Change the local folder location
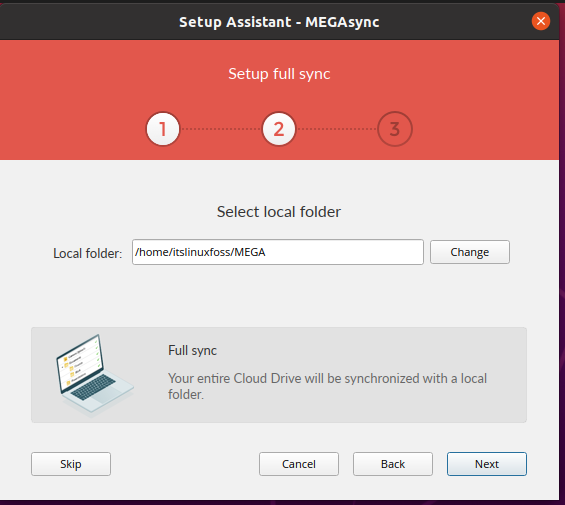565x505 pixels. point(470,252)
